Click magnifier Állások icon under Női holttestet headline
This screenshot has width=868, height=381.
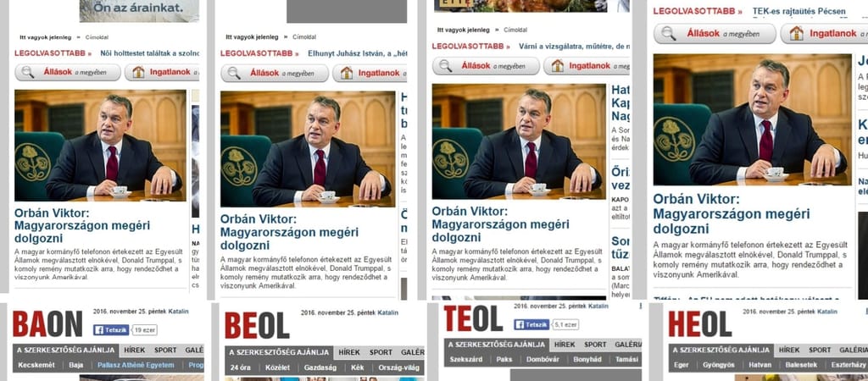[x=28, y=72]
